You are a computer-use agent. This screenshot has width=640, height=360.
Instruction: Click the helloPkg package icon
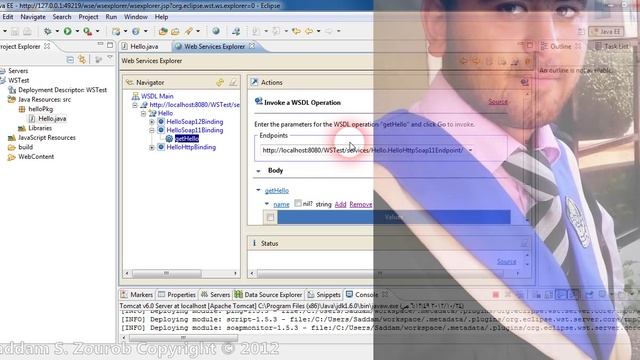coord(22,109)
